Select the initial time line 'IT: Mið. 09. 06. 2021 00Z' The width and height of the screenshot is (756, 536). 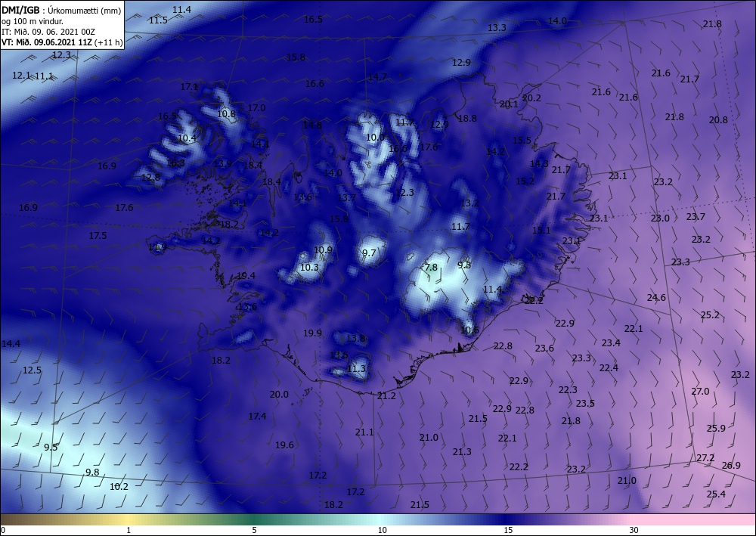pos(48,32)
